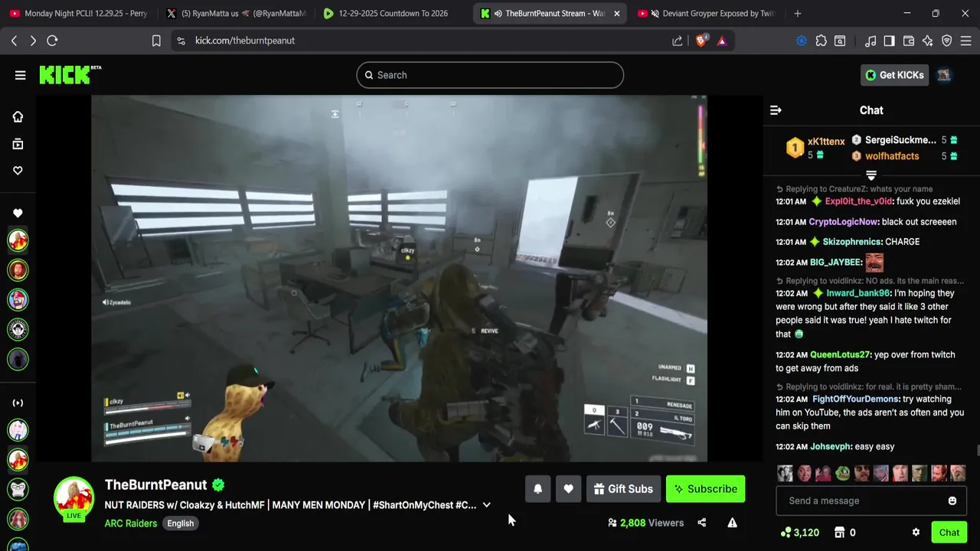The width and height of the screenshot is (980, 551).
Task: Collapse the chat panel with arrow icon
Action: coord(776,110)
